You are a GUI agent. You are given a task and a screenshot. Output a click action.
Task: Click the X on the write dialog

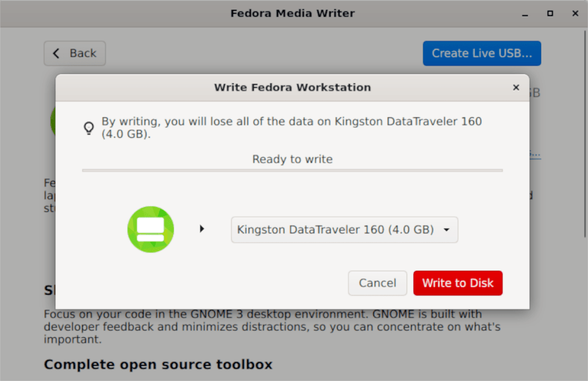coord(516,87)
